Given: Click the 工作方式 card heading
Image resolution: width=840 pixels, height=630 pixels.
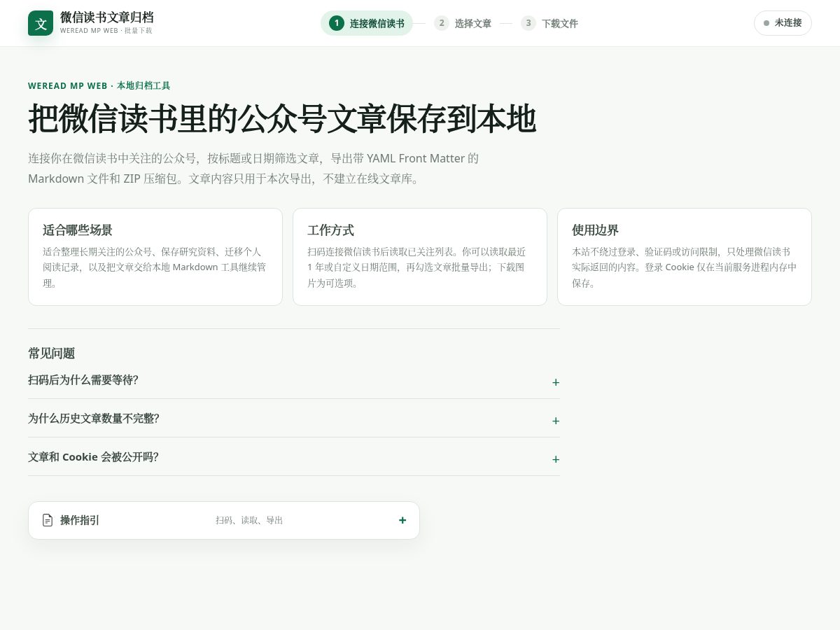Looking at the screenshot, I should [330, 230].
